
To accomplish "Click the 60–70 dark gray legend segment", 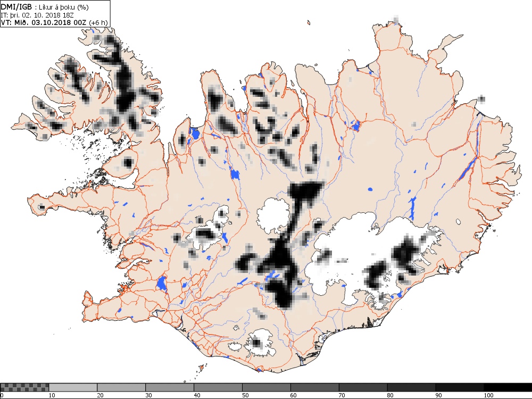I will click(314, 387).
